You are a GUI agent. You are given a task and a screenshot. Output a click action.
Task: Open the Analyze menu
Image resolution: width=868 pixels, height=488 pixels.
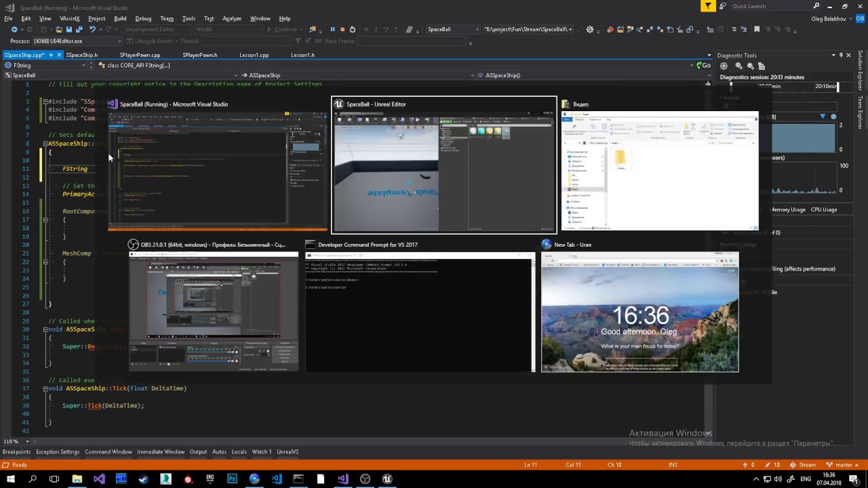(232, 18)
